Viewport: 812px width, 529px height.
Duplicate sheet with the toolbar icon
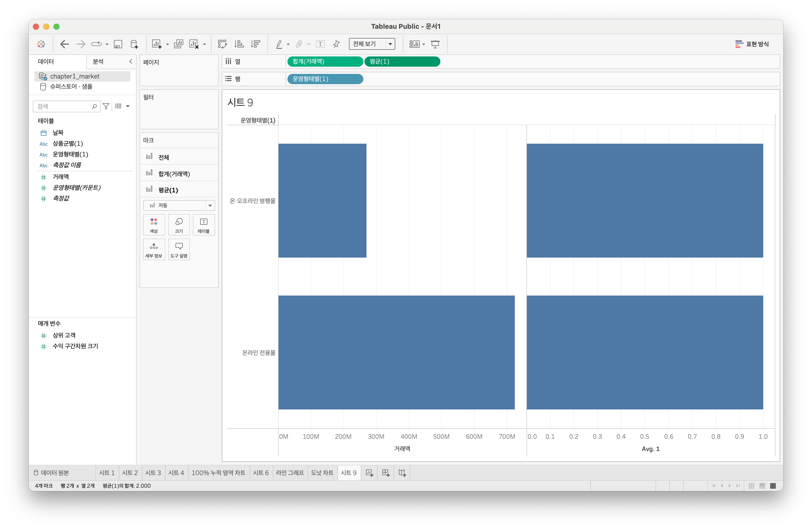click(178, 44)
